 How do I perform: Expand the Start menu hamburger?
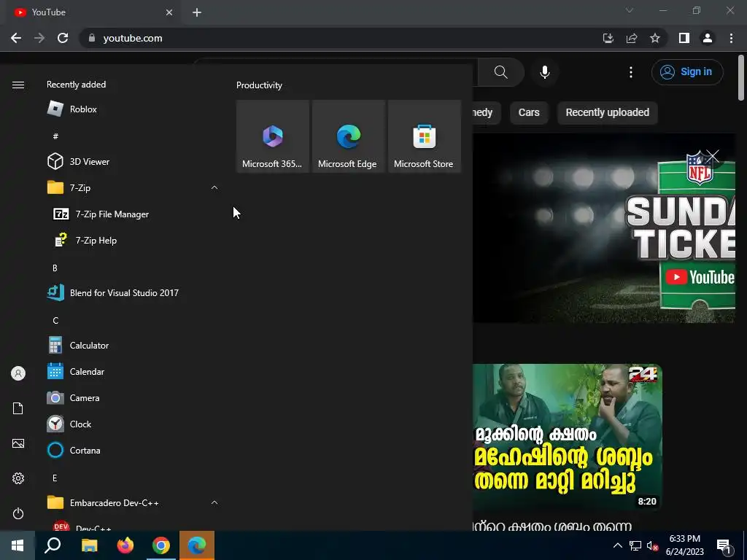click(x=18, y=85)
